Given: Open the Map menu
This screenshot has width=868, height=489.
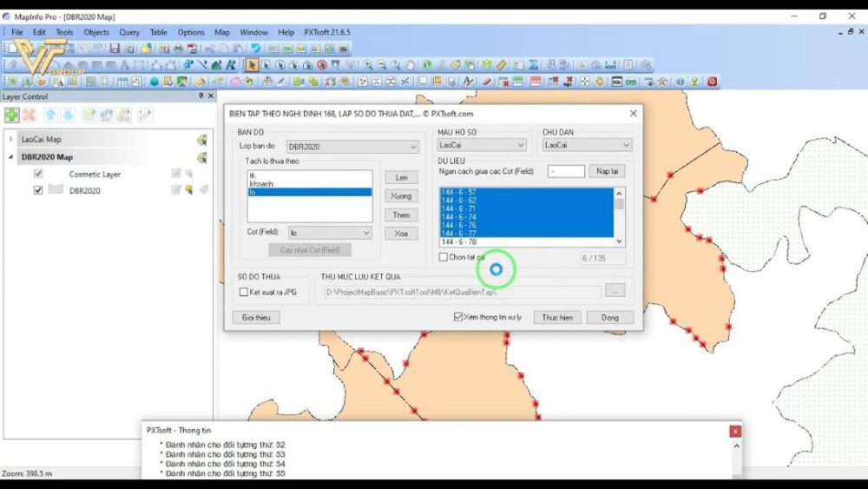Looking at the screenshot, I should pyautogui.click(x=222, y=32).
